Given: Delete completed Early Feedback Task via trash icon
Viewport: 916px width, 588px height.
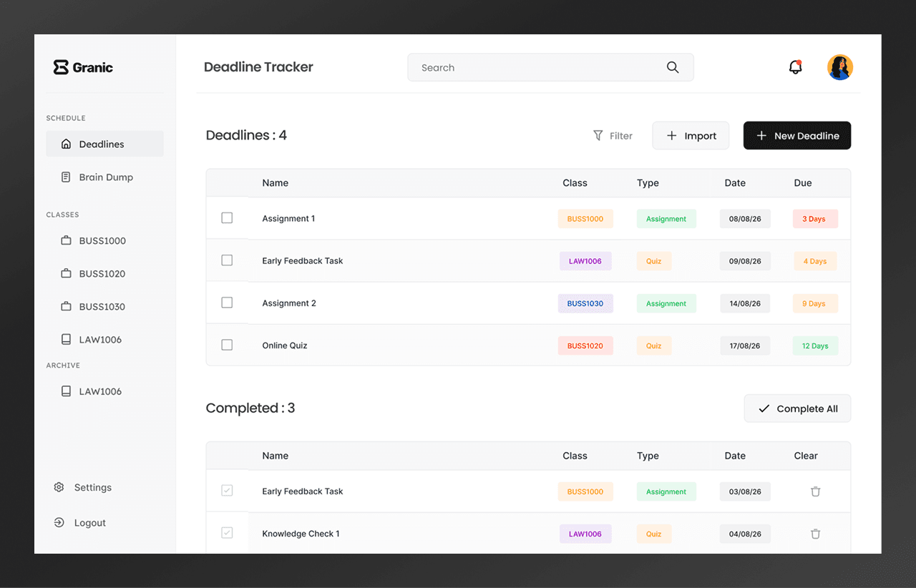Looking at the screenshot, I should tap(815, 491).
